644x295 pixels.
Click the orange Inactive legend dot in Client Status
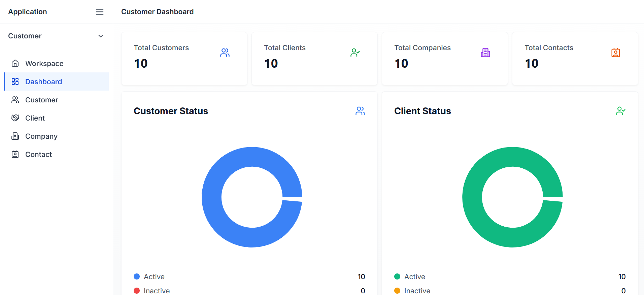pos(397,291)
